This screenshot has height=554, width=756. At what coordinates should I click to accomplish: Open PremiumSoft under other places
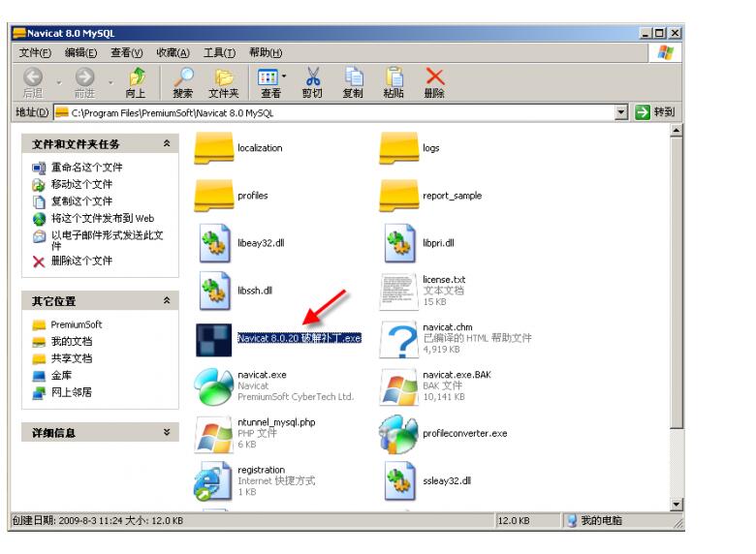click(77, 324)
